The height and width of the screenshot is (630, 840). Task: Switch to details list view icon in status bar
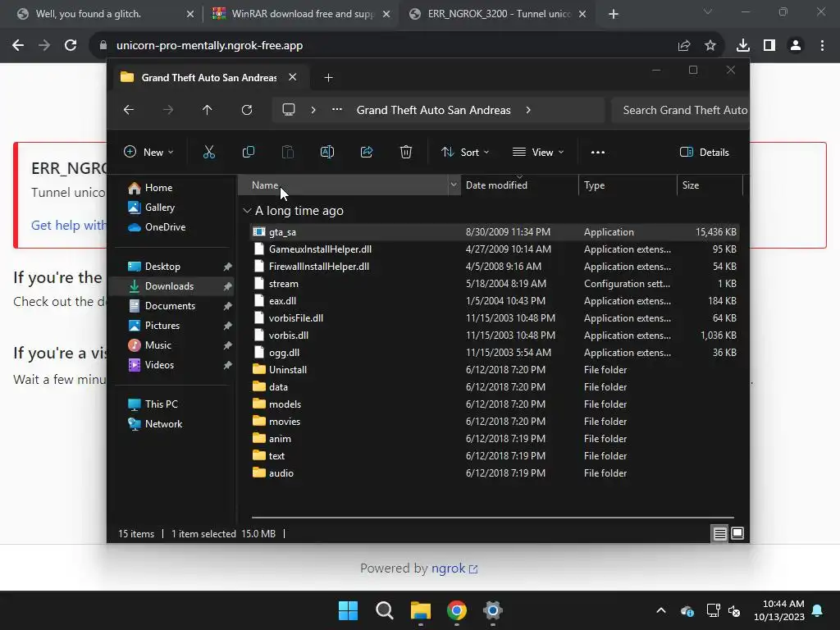pos(719,533)
